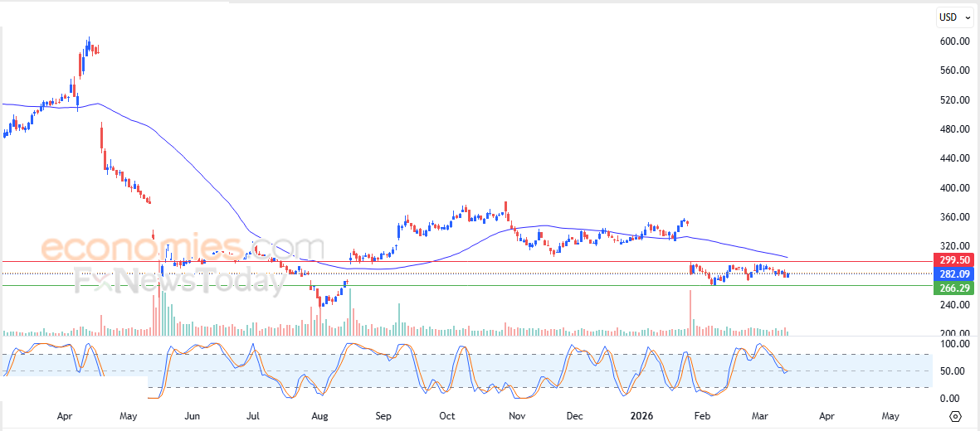Open the chart settings hexagon icon

956,416
